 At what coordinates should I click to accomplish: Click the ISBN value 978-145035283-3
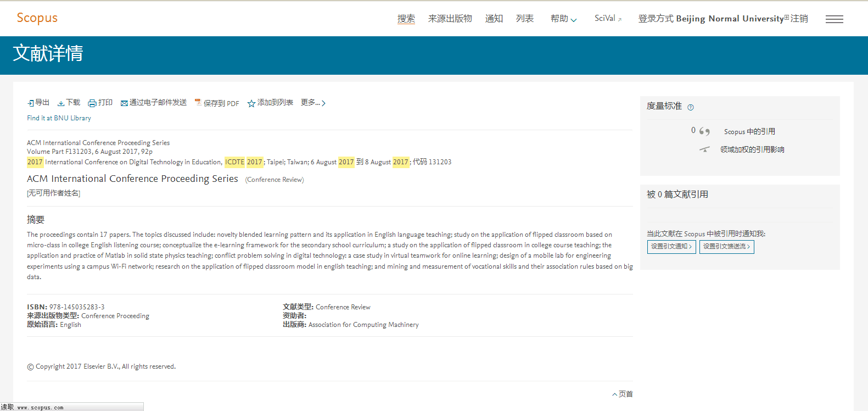click(x=77, y=307)
